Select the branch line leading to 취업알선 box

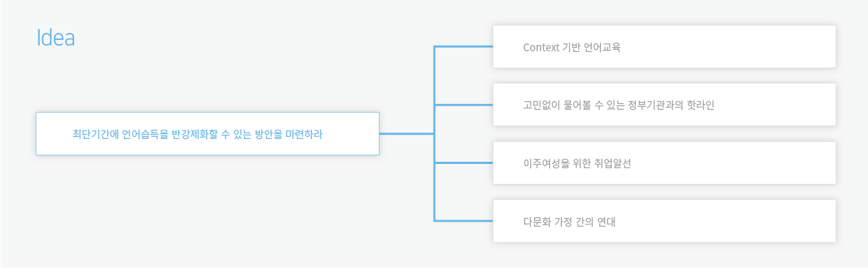[x=464, y=163]
